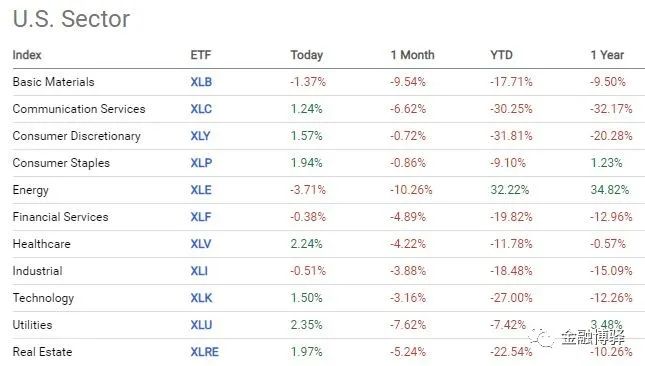The image size is (645, 366).
Task: Click the ETF column header
Action: pyautogui.click(x=201, y=55)
